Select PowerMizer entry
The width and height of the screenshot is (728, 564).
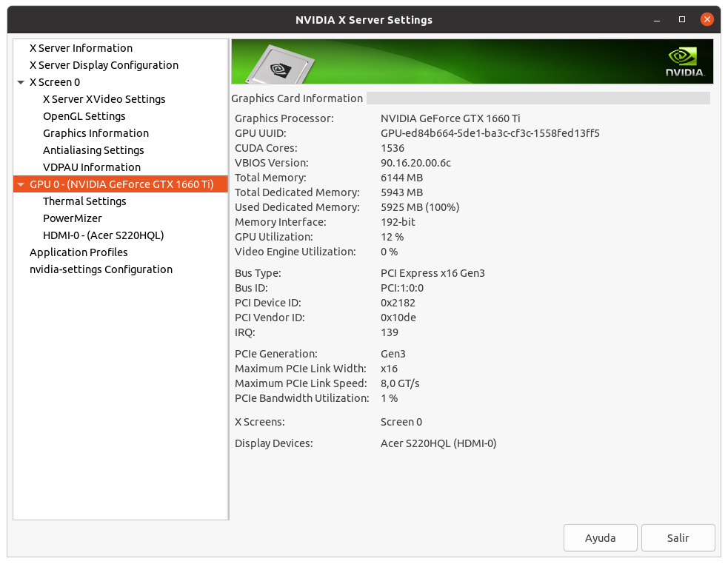[73, 218]
